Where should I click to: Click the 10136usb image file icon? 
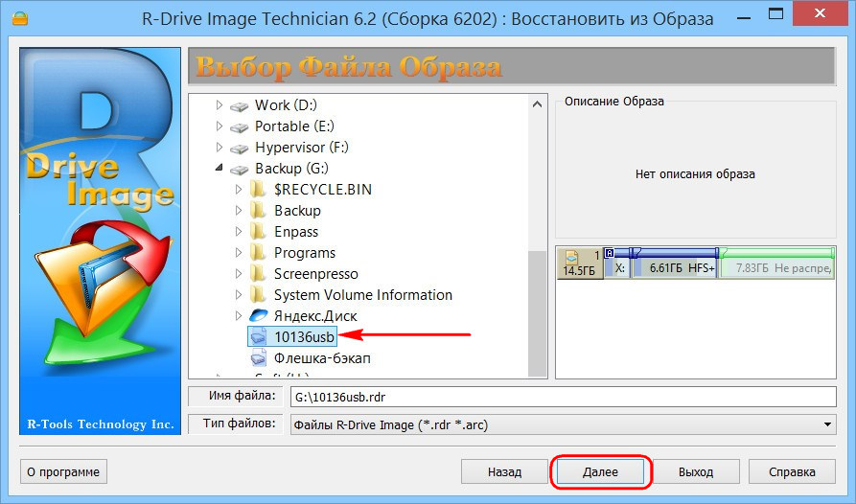(x=258, y=337)
